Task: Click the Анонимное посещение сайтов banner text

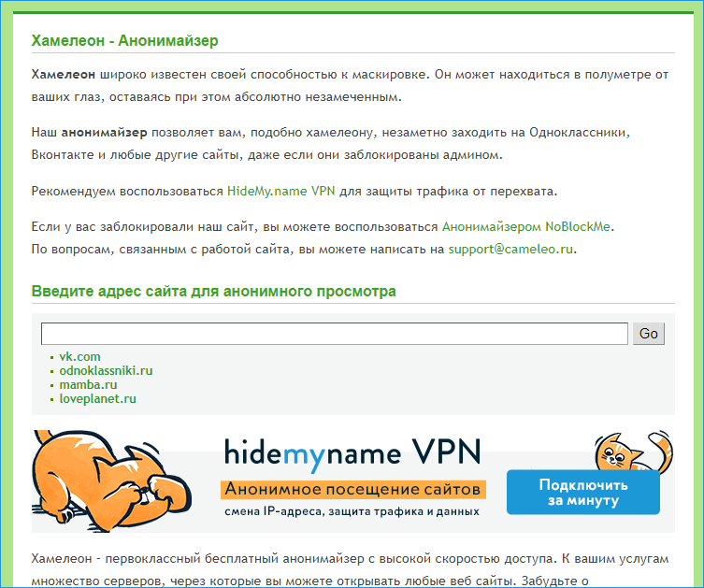Action: [x=352, y=489]
